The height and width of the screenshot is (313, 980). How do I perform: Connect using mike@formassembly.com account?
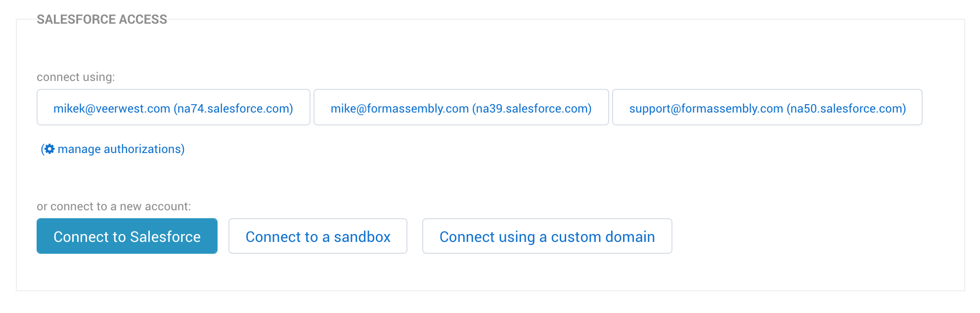(461, 107)
